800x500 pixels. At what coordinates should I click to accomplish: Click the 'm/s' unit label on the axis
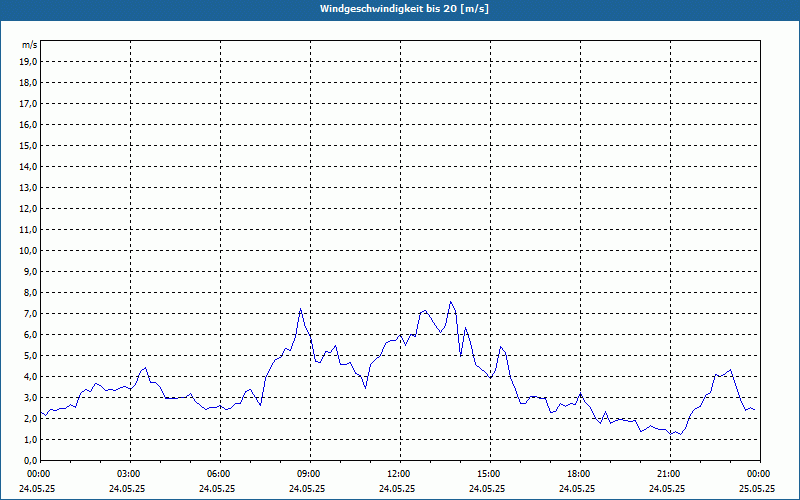(29, 45)
